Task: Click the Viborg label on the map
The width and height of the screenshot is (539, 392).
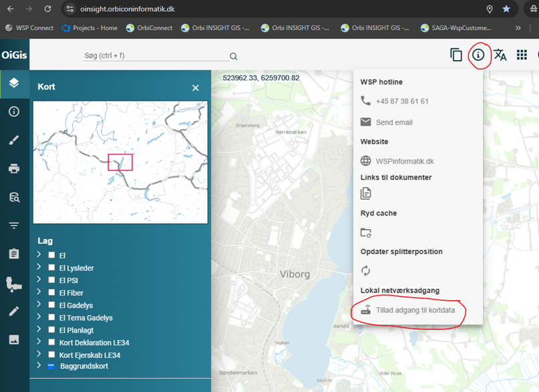Action: point(295,274)
